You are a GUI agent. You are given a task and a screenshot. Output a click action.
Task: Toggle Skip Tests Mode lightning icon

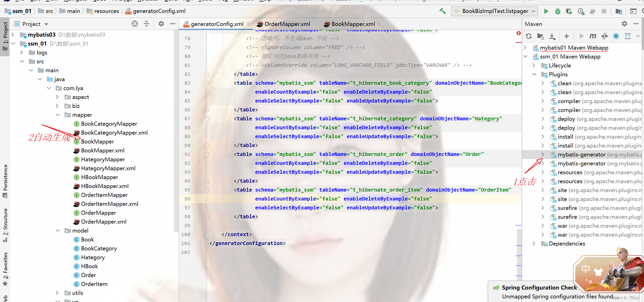(616, 36)
